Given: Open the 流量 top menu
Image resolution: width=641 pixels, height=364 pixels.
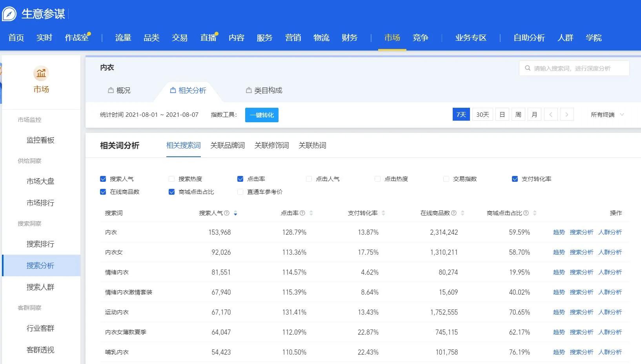Looking at the screenshot, I should pyautogui.click(x=123, y=38).
